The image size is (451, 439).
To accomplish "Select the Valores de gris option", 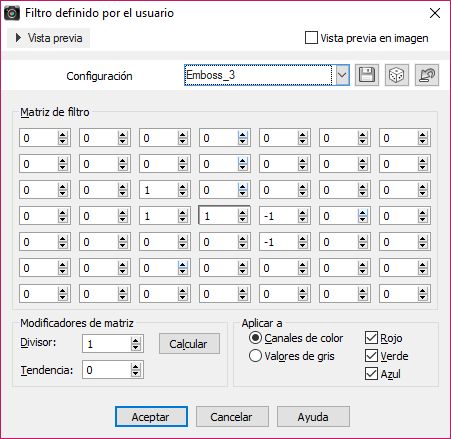I will point(255,356).
